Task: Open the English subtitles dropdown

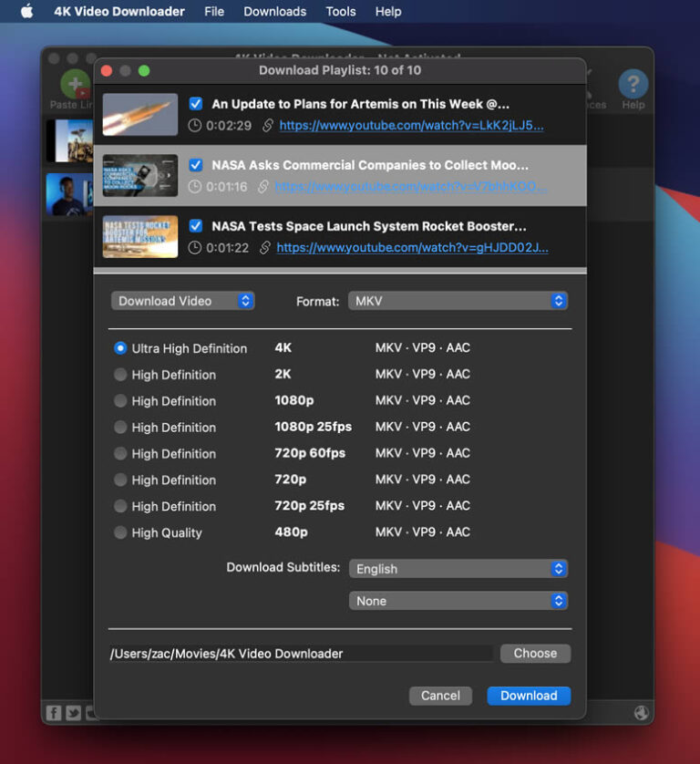Action: [458, 569]
